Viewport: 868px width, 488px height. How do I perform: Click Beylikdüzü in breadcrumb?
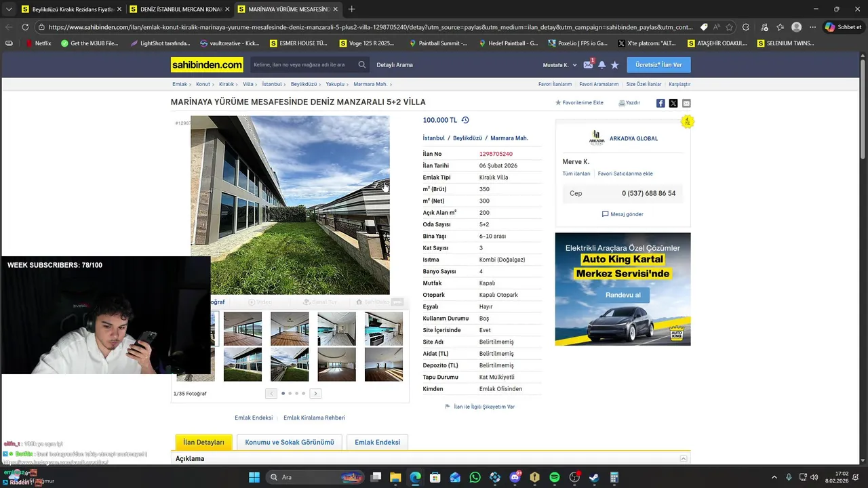click(x=304, y=84)
